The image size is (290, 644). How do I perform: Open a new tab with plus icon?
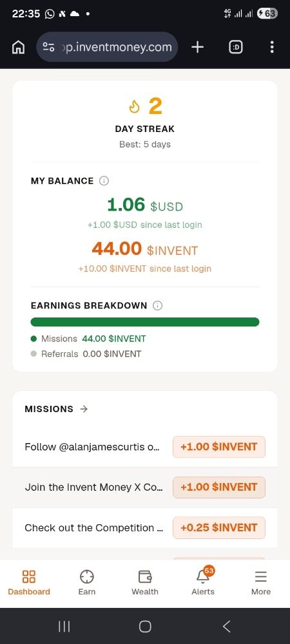coord(198,47)
